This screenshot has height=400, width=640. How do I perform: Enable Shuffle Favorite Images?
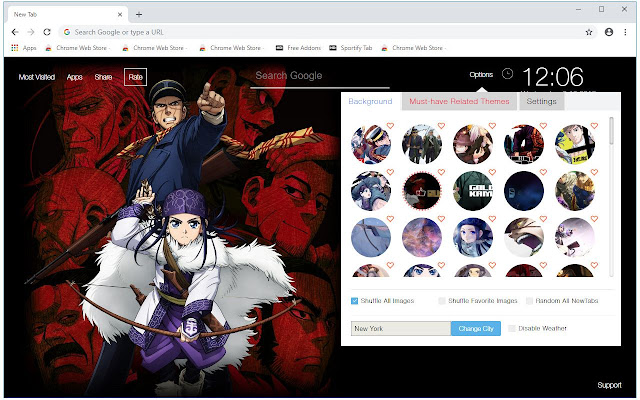[x=442, y=301]
